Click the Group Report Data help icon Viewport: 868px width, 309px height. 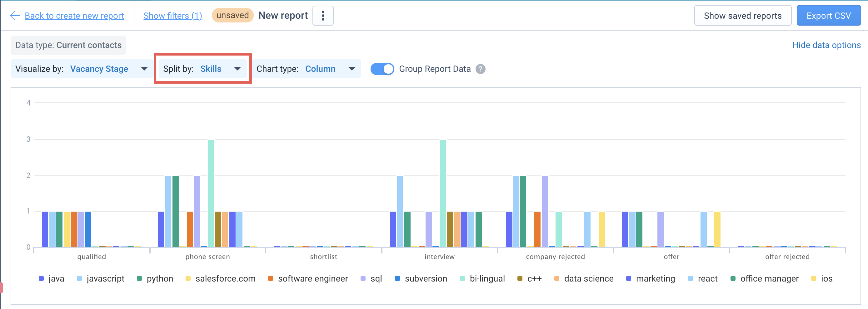(480, 69)
